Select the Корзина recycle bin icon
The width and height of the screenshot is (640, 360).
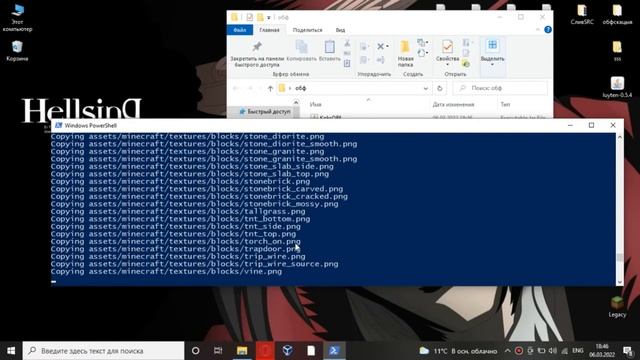17,51
